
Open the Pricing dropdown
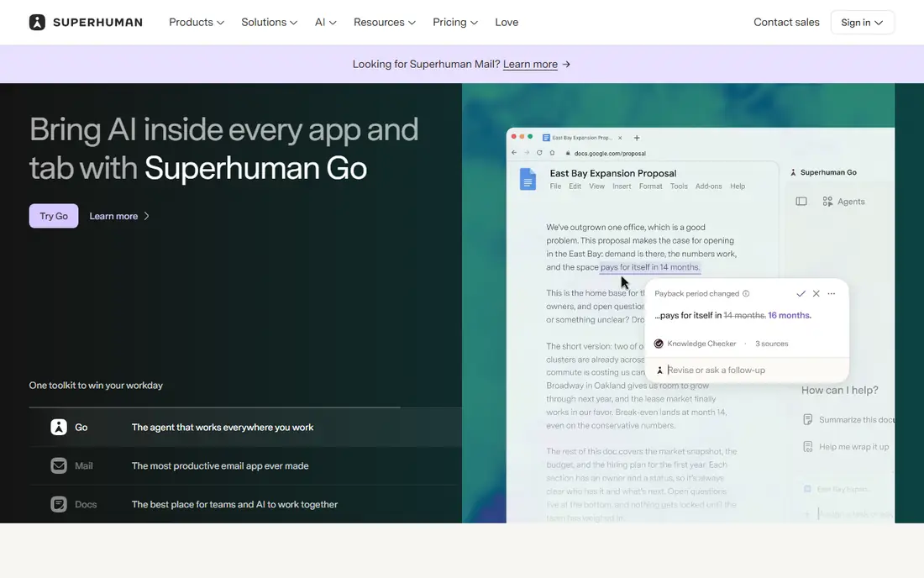(455, 23)
